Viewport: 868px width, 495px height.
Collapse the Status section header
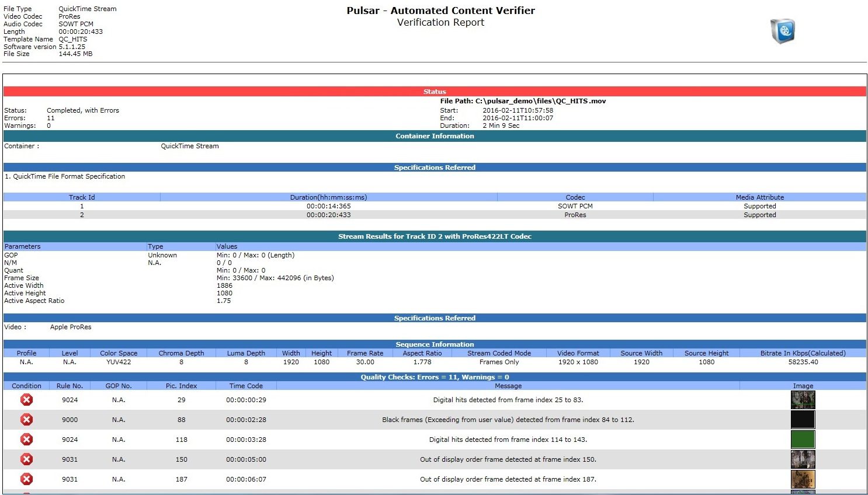coord(435,92)
